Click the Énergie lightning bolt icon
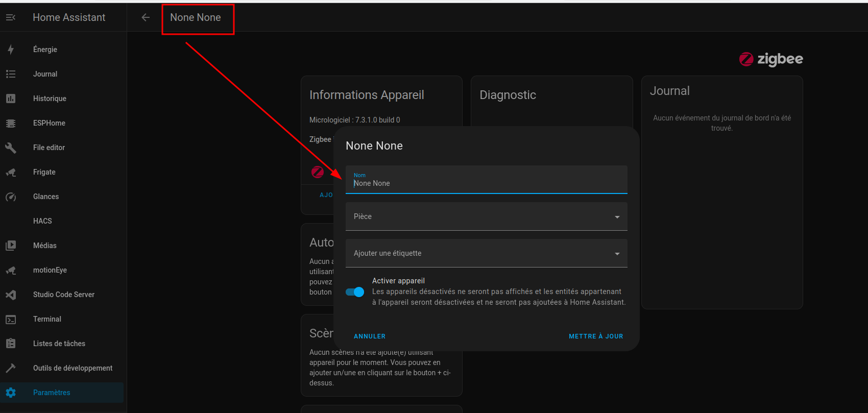The width and height of the screenshot is (868, 413). [x=11, y=50]
